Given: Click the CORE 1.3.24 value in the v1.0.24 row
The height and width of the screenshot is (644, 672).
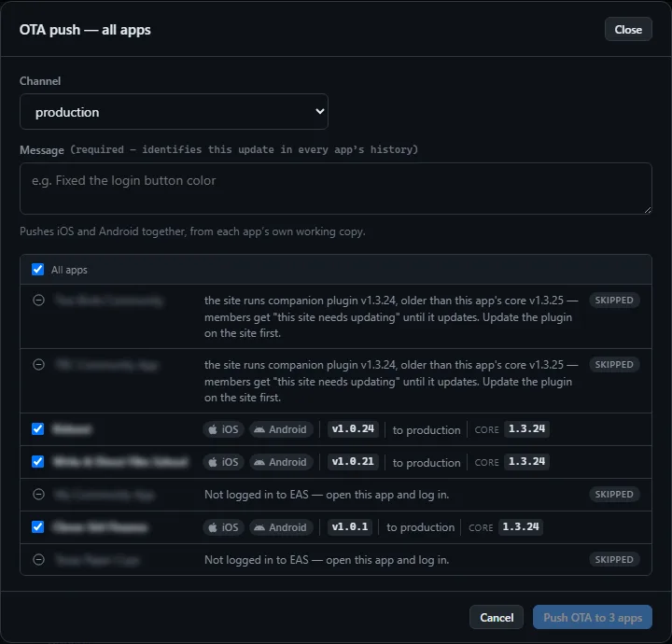Looking at the screenshot, I should coord(526,429).
